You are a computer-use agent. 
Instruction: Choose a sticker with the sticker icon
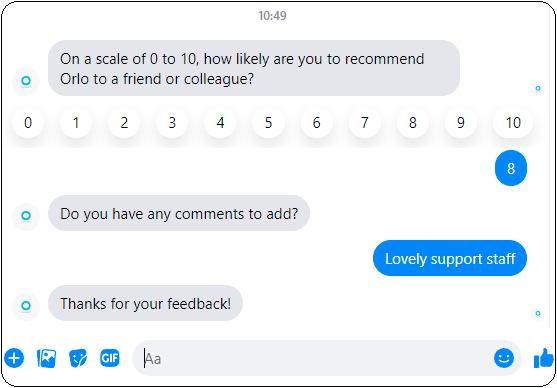pyautogui.click(x=78, y=358)
